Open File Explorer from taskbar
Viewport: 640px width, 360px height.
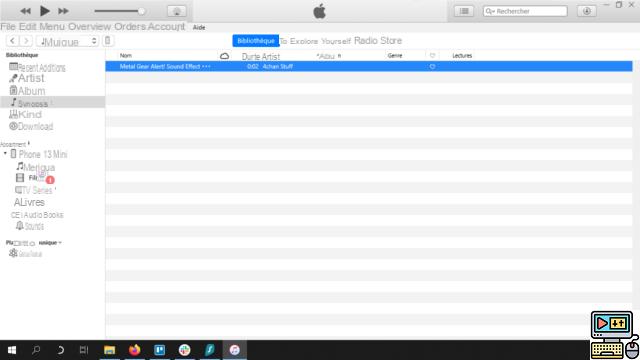(x=109, y=350)
